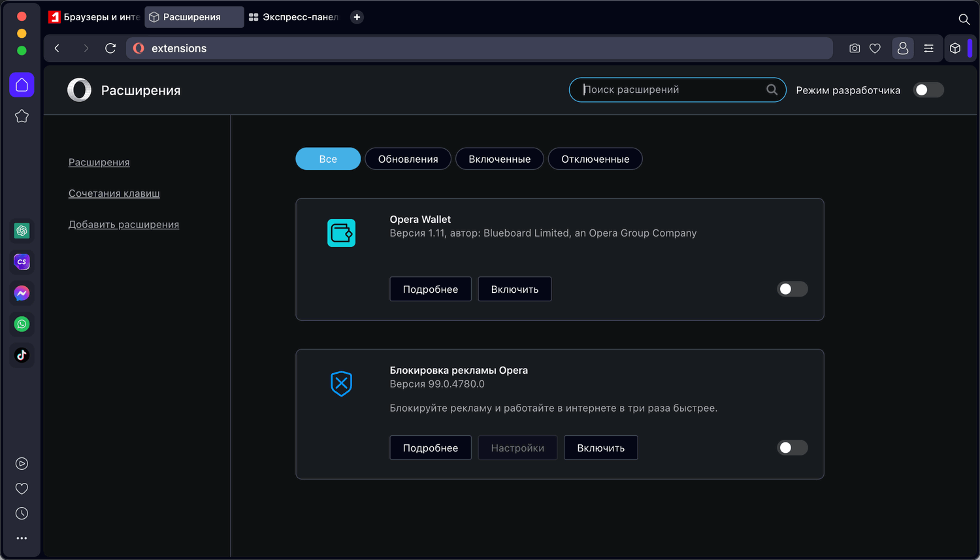This screenshot has width=980, height=560.
Task: Click the address bar showing extensions
Action: [x=480, y=48]
